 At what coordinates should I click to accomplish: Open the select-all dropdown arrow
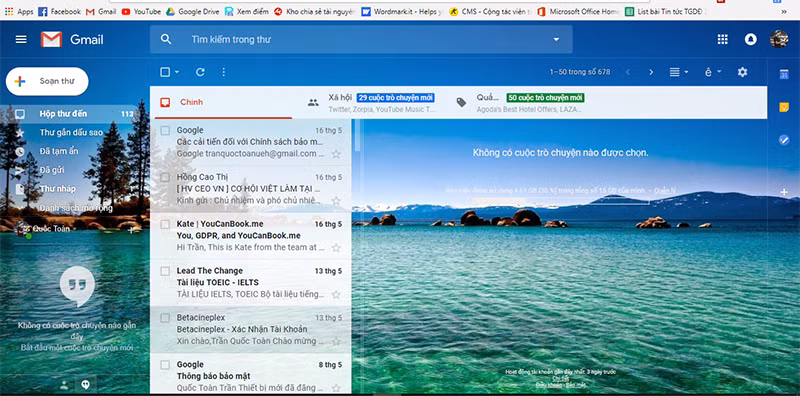pyautogui.click(x=177, y=72)
